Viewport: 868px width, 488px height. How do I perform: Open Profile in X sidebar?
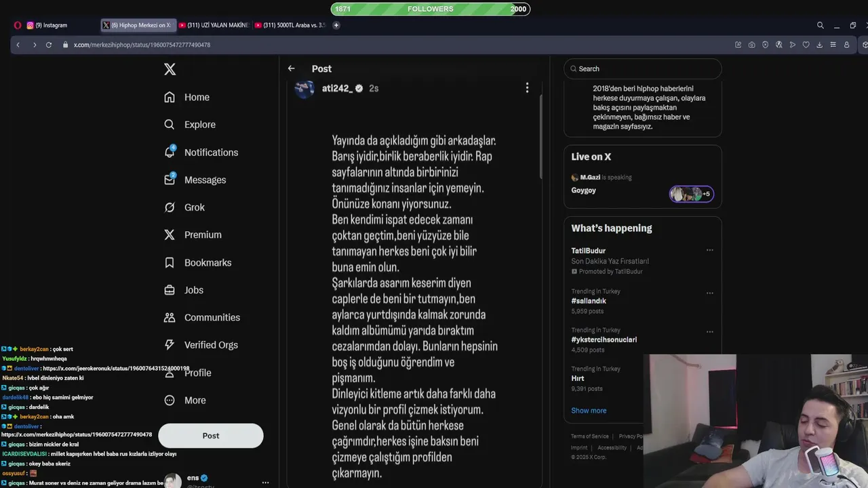[188, 373]
